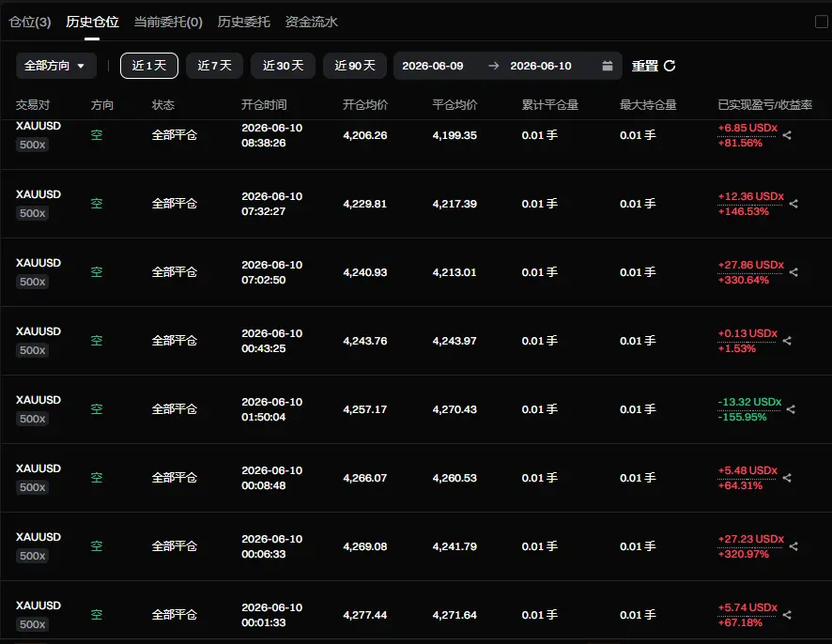This screenshot has height=644, width=832.
Task: Go to the 历史委托 tab
Action: (x=243, y=22)
